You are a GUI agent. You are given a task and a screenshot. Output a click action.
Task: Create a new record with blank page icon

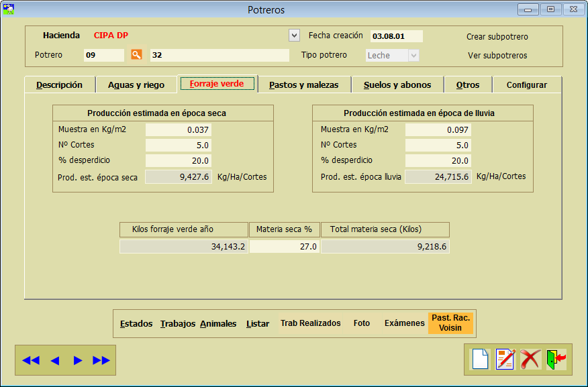pyautogui.click(x=480, y=359)
